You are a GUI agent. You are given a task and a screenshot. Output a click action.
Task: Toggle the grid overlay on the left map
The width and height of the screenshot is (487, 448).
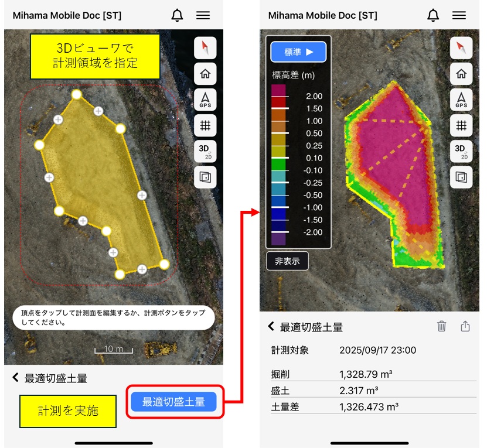[205, 125]
